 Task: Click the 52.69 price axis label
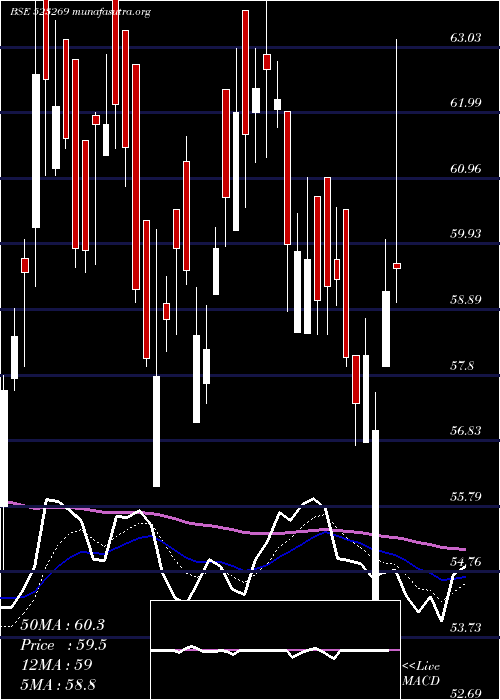(x=466, y=693)
